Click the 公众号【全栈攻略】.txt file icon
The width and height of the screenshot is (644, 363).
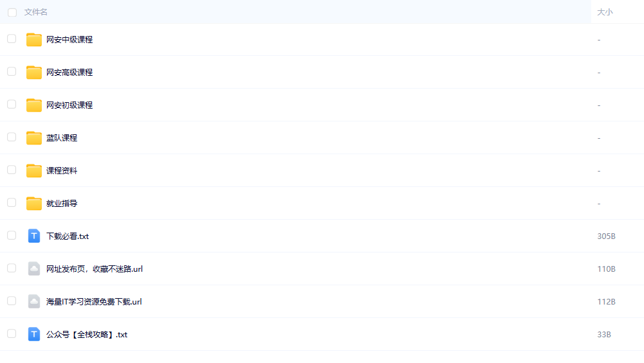pos(34,335)
